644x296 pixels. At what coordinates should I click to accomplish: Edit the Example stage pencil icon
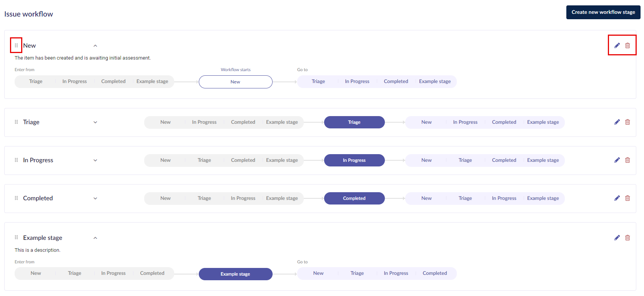(x=617, y=238)
